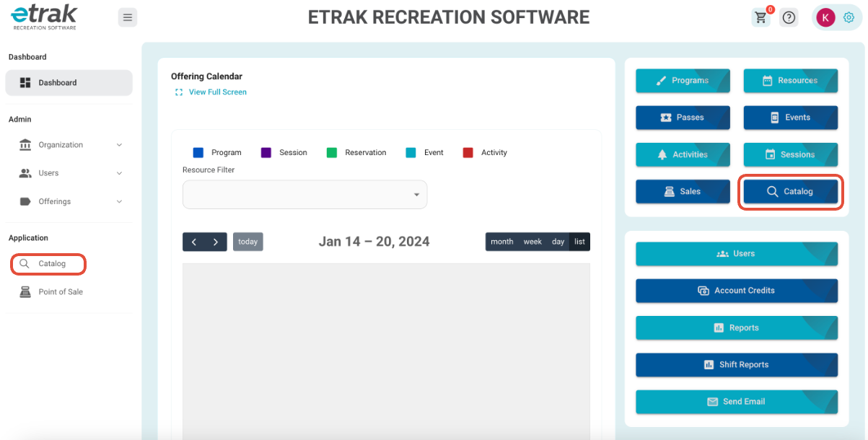Click the Jan 14 – 20, 2024 title
Screen dimensions: 868x440
tap(374, 242)
